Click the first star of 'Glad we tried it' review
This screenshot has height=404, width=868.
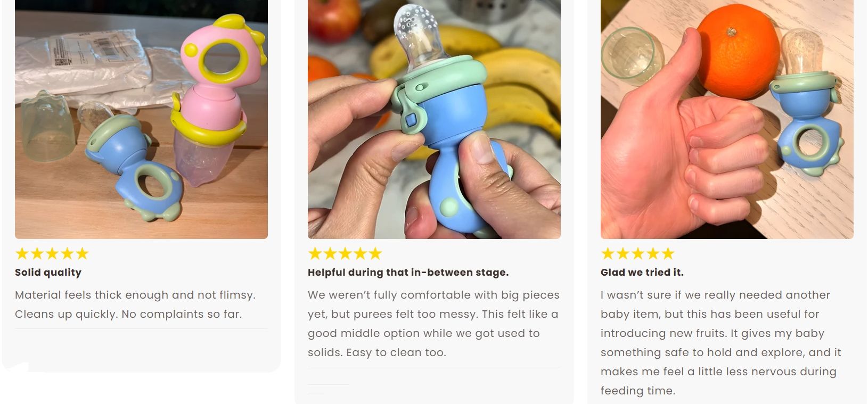[608, 253]
